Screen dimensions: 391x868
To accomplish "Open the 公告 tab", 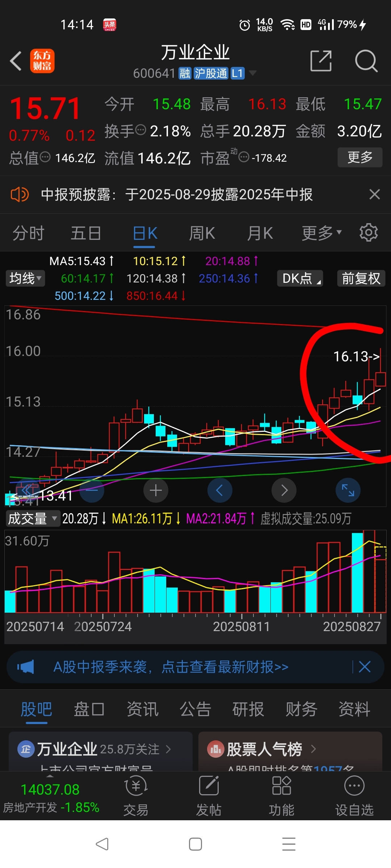I will tap(195, 709).
